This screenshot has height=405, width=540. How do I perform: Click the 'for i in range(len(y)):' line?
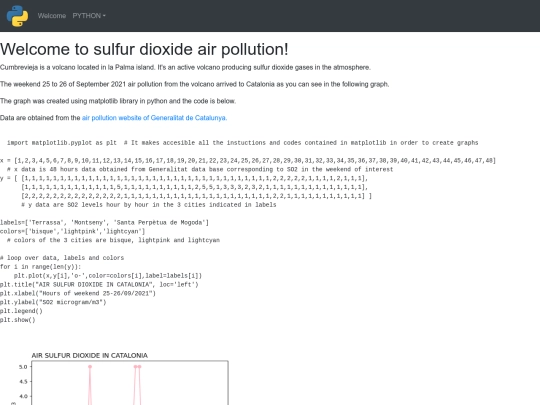click(x=41, y=267)
